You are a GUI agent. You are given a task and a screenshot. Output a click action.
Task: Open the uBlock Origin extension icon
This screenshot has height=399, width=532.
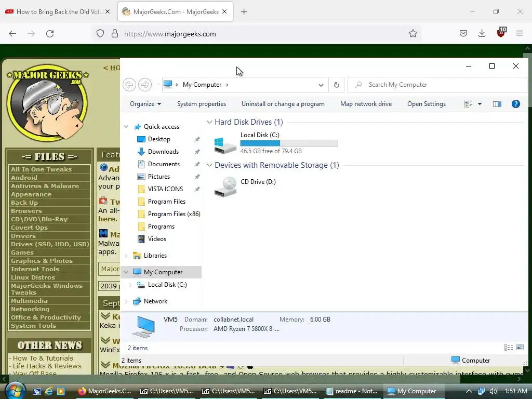(x=501, y=33)
